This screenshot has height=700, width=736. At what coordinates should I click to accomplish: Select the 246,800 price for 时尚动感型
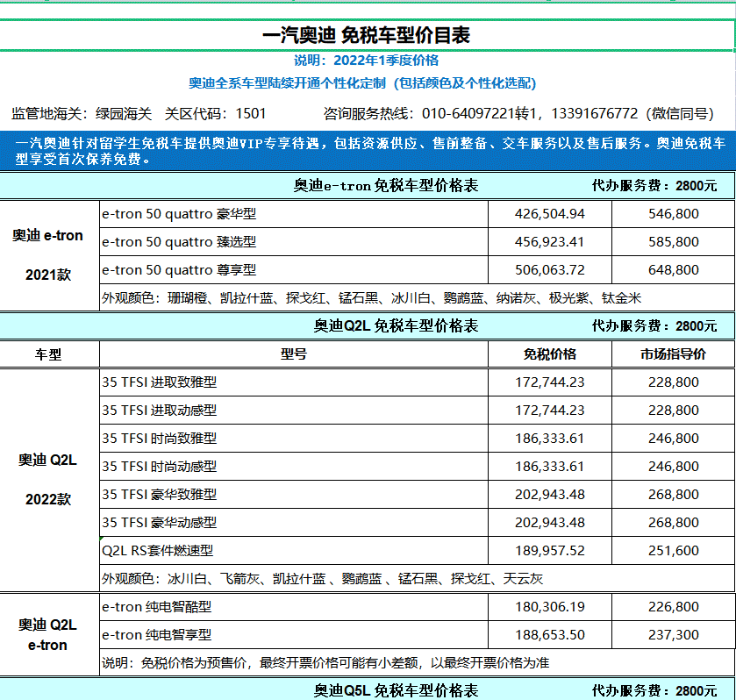coord(674,467)
